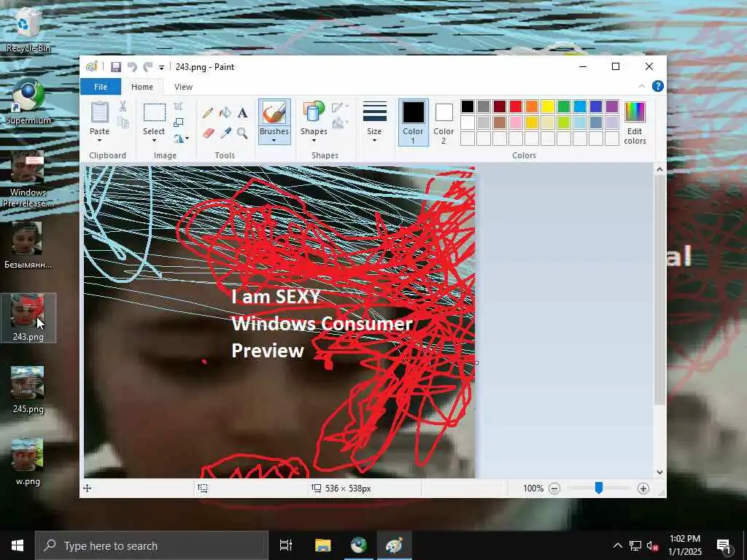Click the Copy icon in Clipboard group
The width and height of the screenshot is (747, 560).
123,123
